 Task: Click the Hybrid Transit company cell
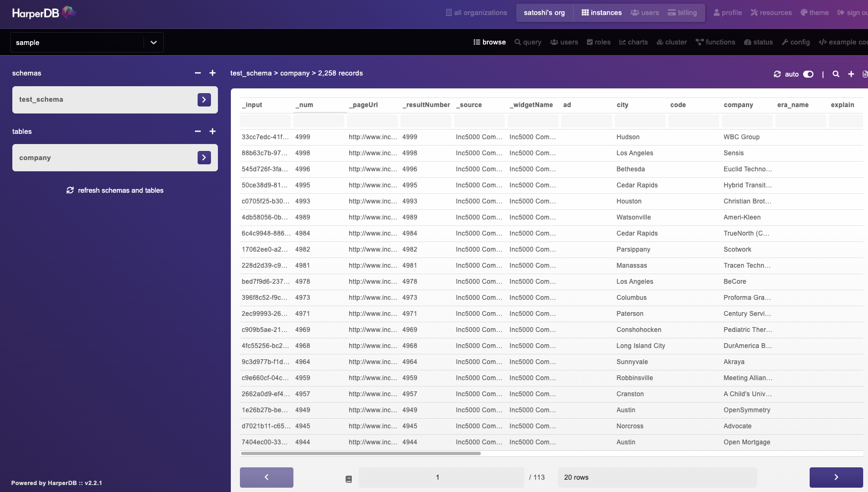tap(748, 185)
